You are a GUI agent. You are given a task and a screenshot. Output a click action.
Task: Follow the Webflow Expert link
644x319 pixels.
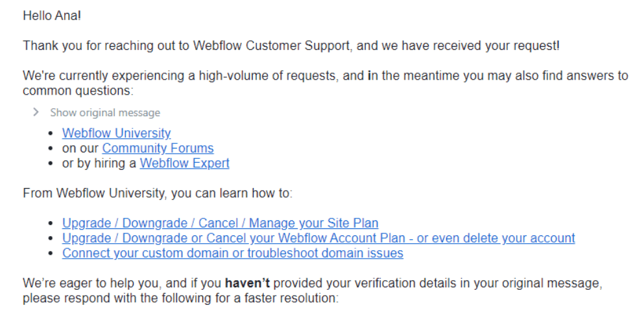pyautogui.click(x=184, y=163)
